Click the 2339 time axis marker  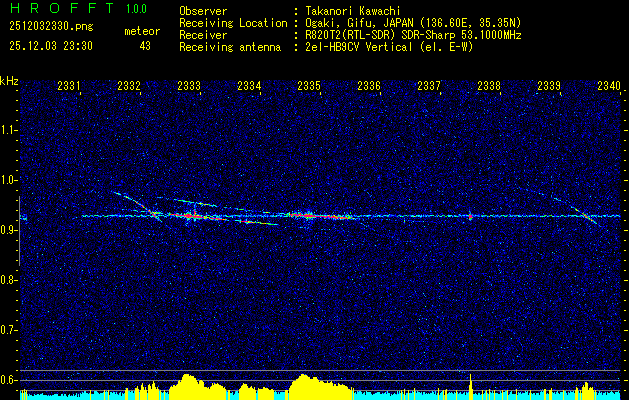coord(549,85)
